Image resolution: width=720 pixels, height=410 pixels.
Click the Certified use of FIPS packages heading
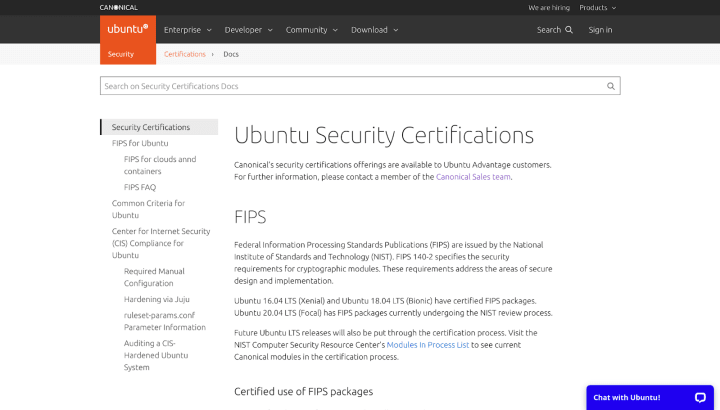click(x=304, y=392)
